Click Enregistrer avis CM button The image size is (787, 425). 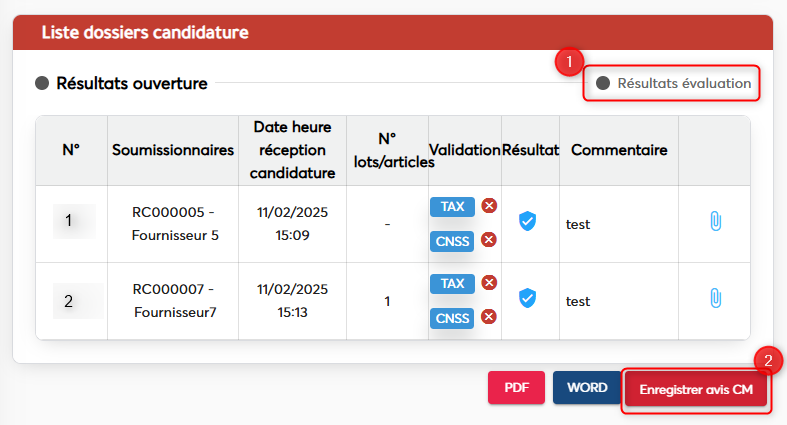(695, 389)
